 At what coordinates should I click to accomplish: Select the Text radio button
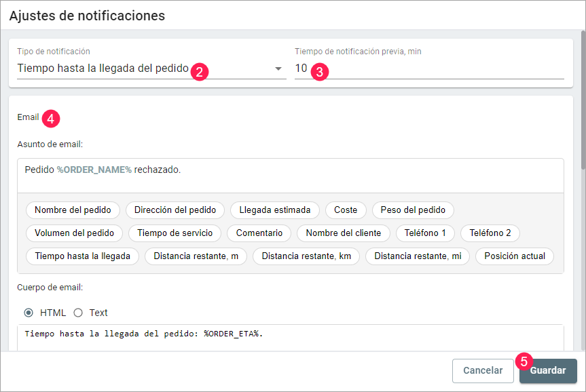[77, 313]
